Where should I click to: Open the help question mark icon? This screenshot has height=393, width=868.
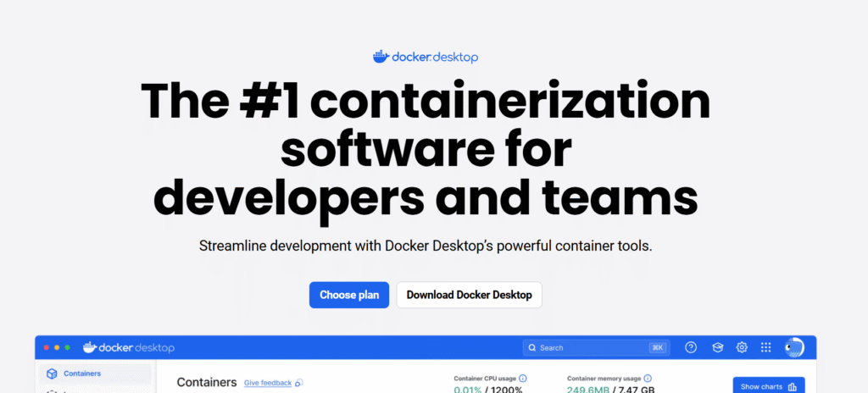point(691,347)
